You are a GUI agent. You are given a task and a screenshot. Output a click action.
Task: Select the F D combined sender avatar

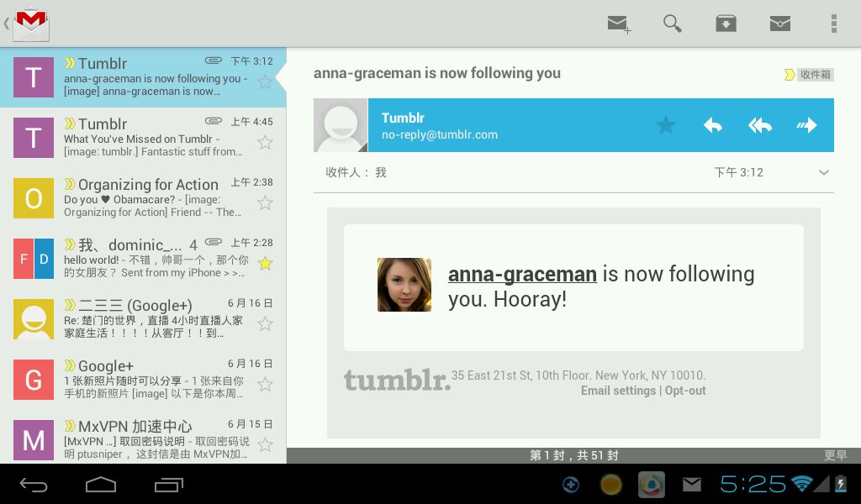pyautogui.click(x=34, y=259)
